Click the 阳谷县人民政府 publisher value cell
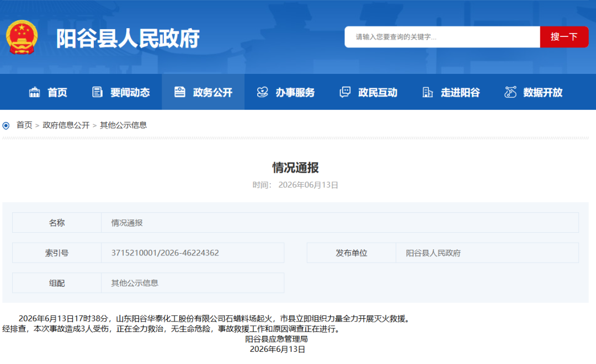596x364 pixels. click(x=487, y=253)
